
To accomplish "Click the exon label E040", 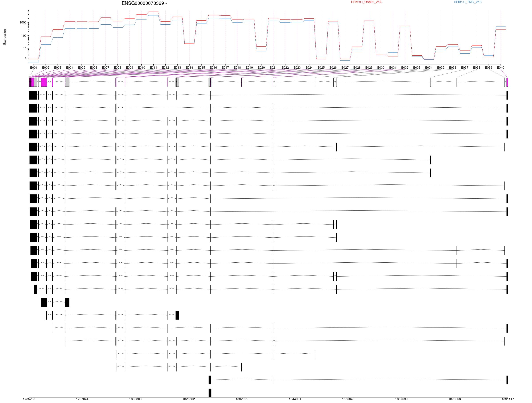I will click(x=501, y=68).
